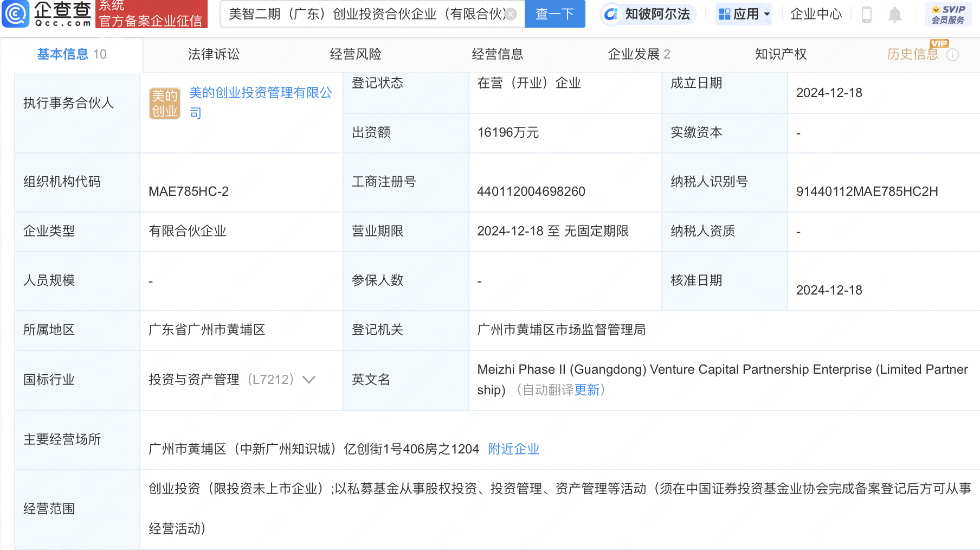Expand the 投资与资产管理 industry chevron

(309, 380)
